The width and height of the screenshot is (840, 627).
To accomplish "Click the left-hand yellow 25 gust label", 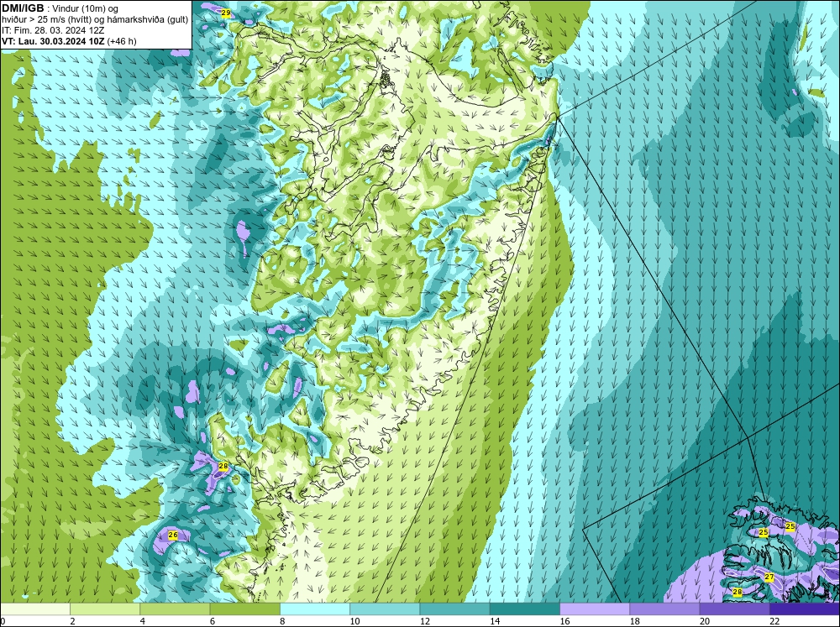I will coord(764,532).
